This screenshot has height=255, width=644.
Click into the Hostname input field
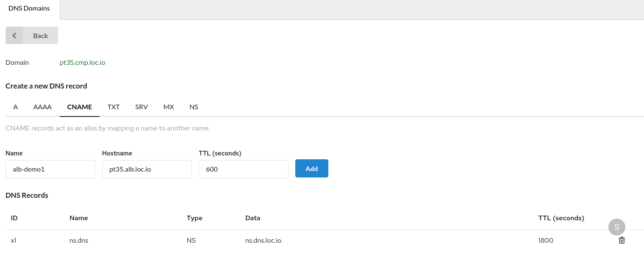pos(147,169)
